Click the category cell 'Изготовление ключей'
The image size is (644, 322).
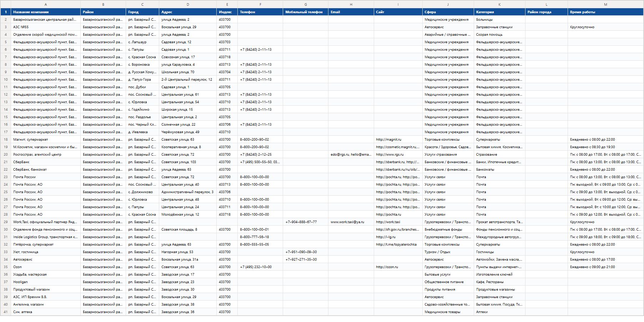499,275
